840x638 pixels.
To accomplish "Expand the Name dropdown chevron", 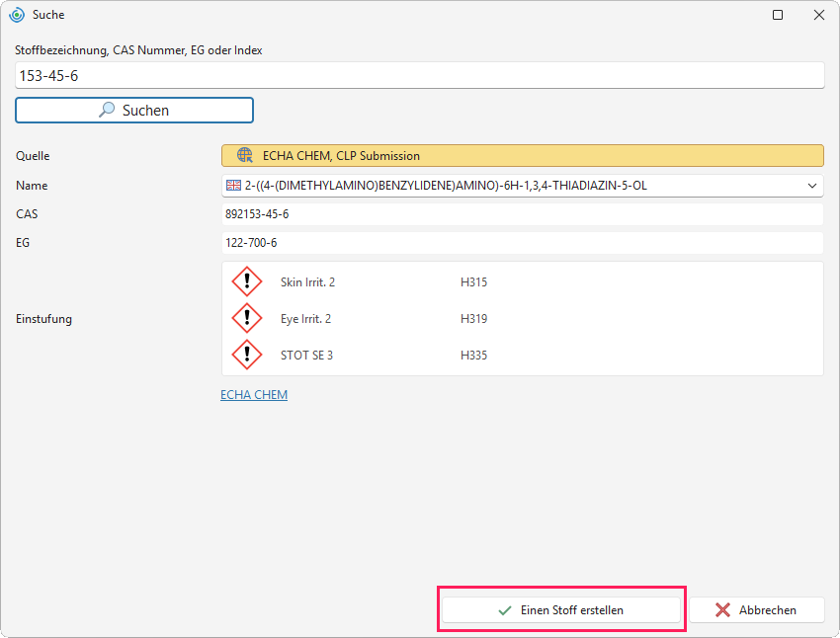I will 812,186.
